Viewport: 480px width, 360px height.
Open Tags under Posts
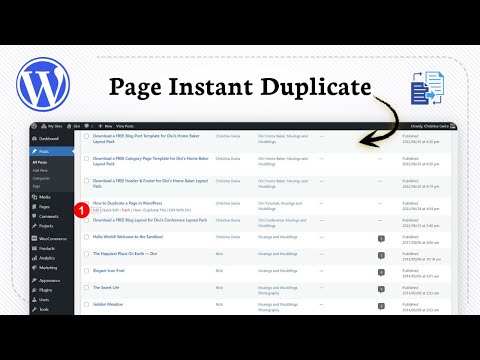click(36, 186)
